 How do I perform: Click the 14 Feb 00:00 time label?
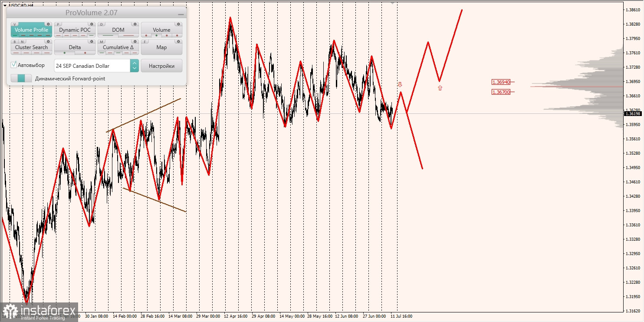click(x=125, y=316)
